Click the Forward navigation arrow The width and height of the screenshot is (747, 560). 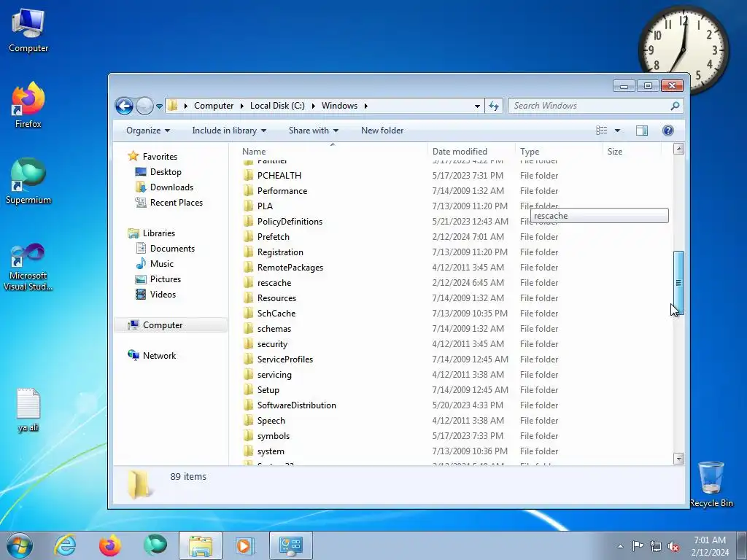(x=144, y=106)
